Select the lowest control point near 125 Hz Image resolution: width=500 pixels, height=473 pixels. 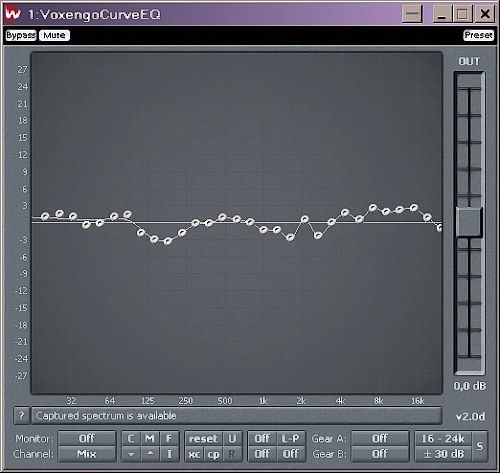click(168, 241)
